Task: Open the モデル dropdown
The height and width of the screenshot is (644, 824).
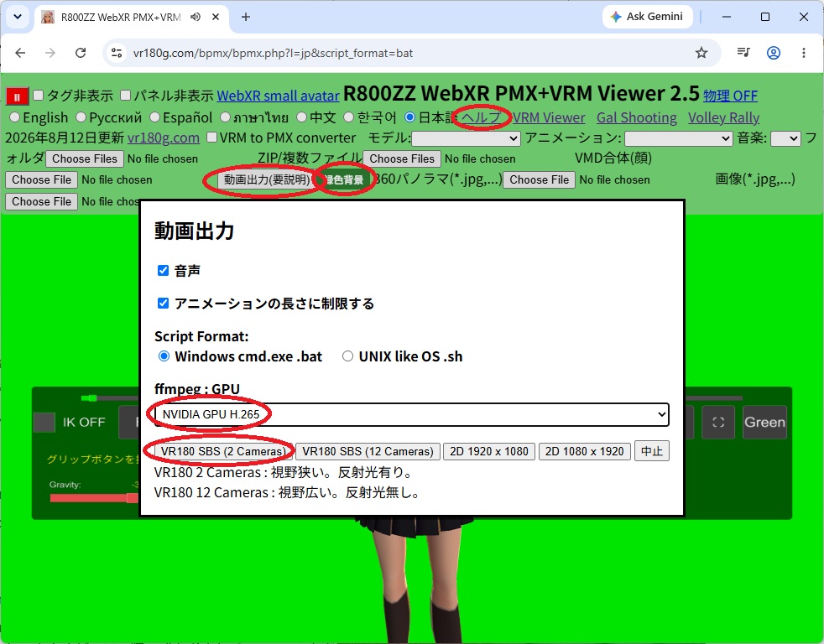Action: coord(467,138)
